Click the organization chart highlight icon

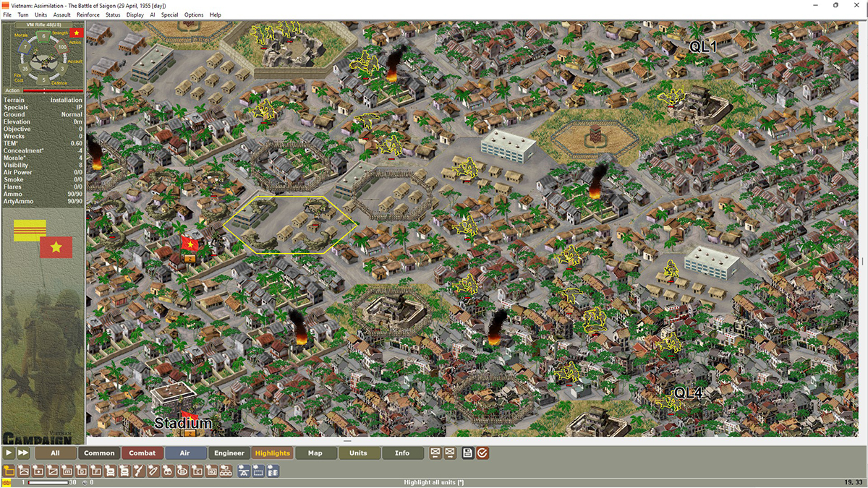click(x=226, y=471)
